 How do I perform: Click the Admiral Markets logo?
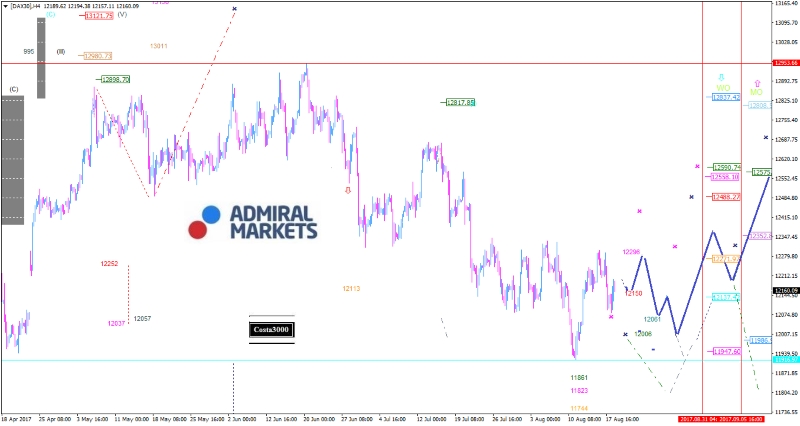tap(253, 222)
